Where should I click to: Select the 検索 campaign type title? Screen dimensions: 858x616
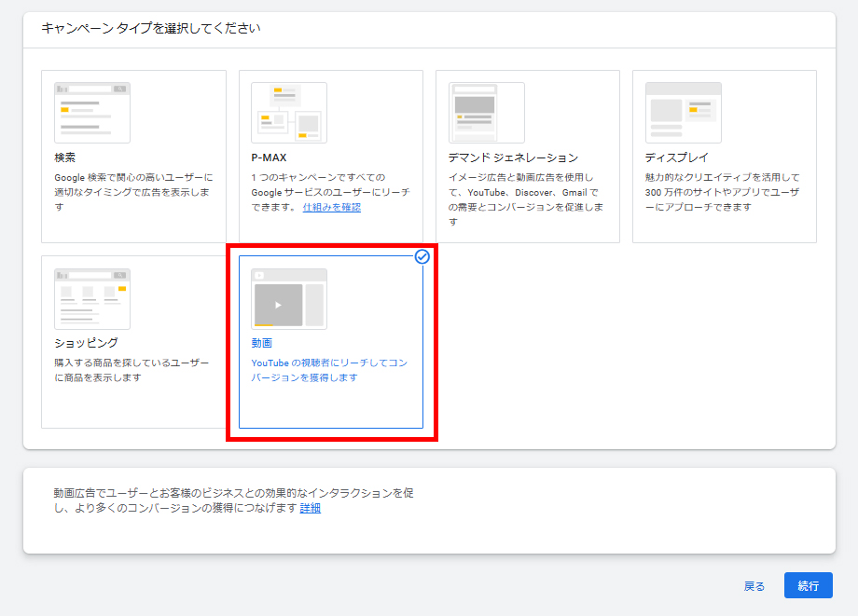point(65,157)
